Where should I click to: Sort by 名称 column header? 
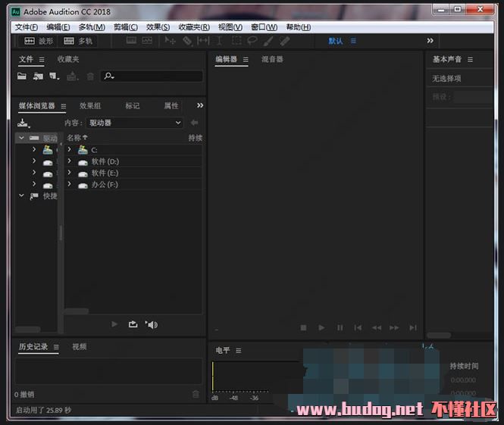tap(77, 138)
